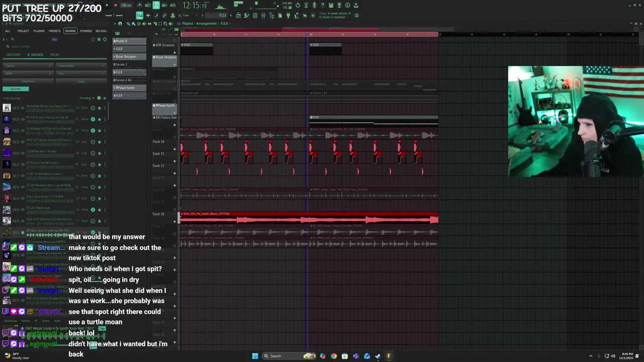Click the 12:15:19 time display

coord(195,6)
